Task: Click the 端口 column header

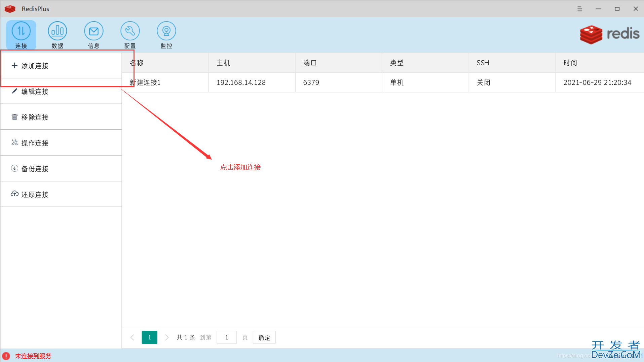Action: [339, 63]
